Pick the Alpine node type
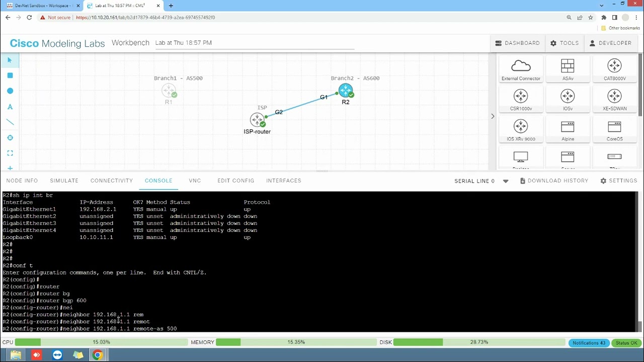Image resolution: width=644 pixels, height=362 pixels. (568, 130)
